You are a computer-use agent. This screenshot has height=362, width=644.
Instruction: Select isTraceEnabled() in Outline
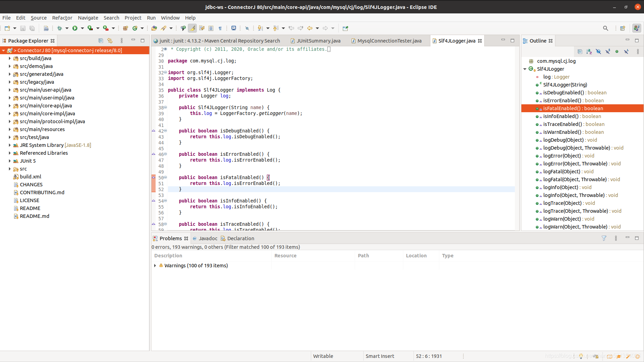click(x=570, y=124)
